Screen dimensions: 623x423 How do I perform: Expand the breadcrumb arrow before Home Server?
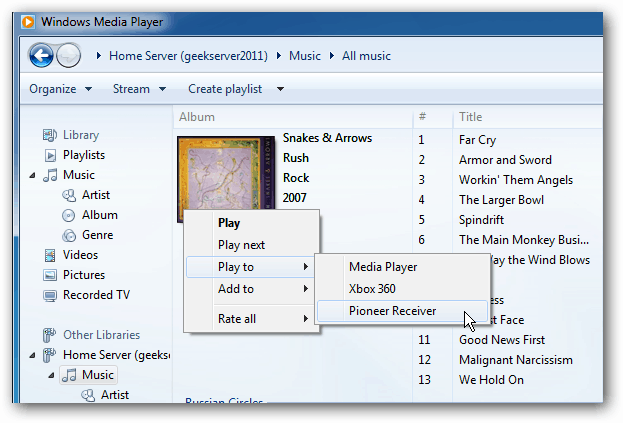[99, 56]
